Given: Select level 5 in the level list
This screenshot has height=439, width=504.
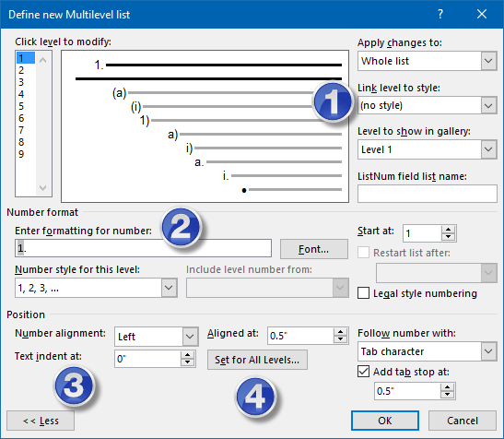Looking at the screenshot, I should [21, 106].
